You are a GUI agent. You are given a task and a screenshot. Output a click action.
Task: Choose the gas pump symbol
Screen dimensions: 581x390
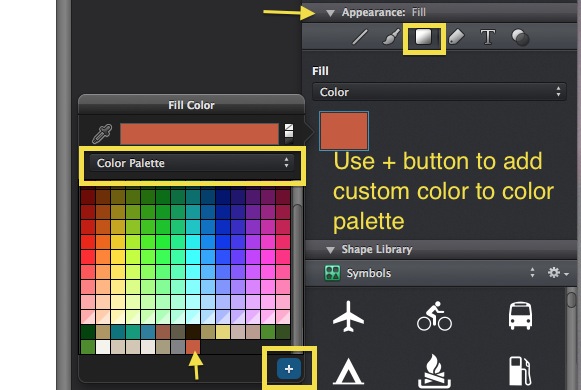(x=520, y=371)
